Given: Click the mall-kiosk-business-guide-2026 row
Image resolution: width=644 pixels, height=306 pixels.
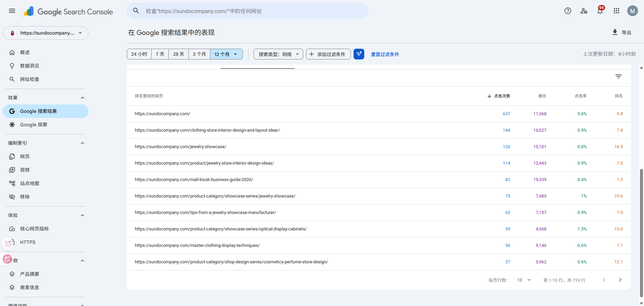Looking at the screenshot, I should (379, 180).
